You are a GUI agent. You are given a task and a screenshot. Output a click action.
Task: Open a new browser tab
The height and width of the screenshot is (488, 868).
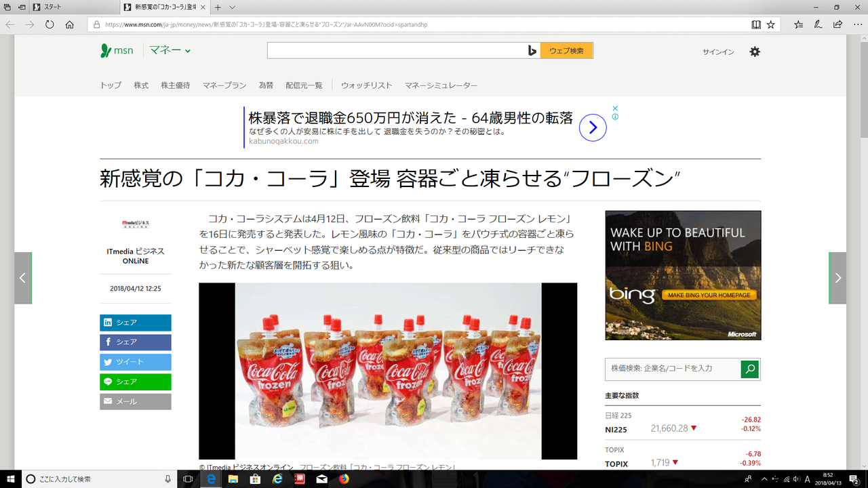218,7
